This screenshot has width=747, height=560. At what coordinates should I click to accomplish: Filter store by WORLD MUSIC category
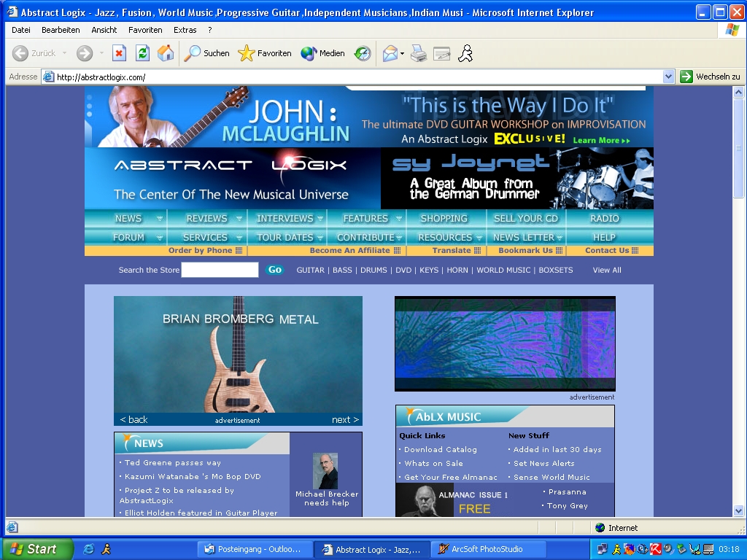(x=503, y=270)
